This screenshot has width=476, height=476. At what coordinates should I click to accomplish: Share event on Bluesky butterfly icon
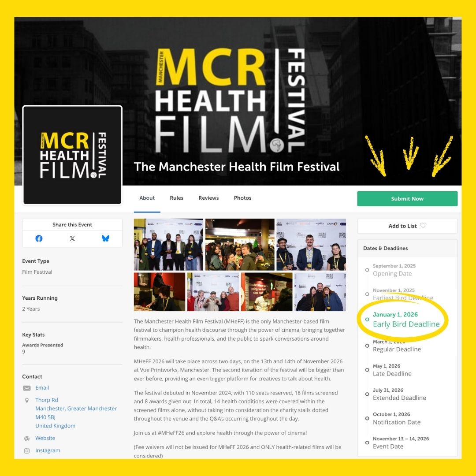click(105, 238)
